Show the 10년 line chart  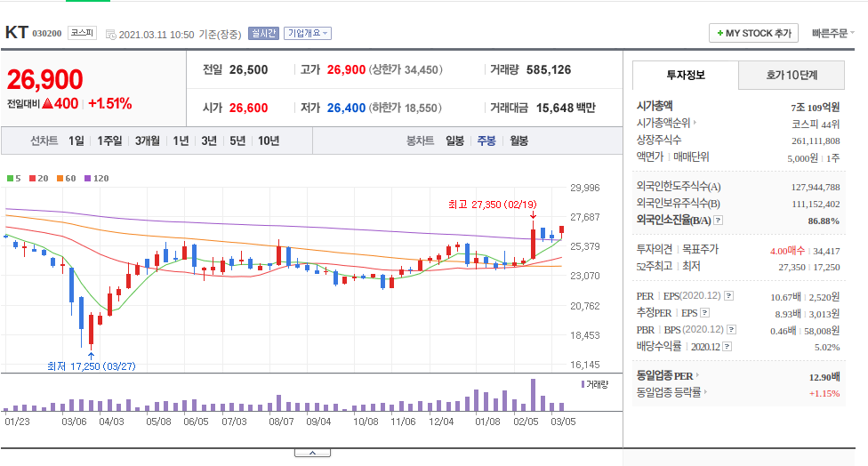269,141
